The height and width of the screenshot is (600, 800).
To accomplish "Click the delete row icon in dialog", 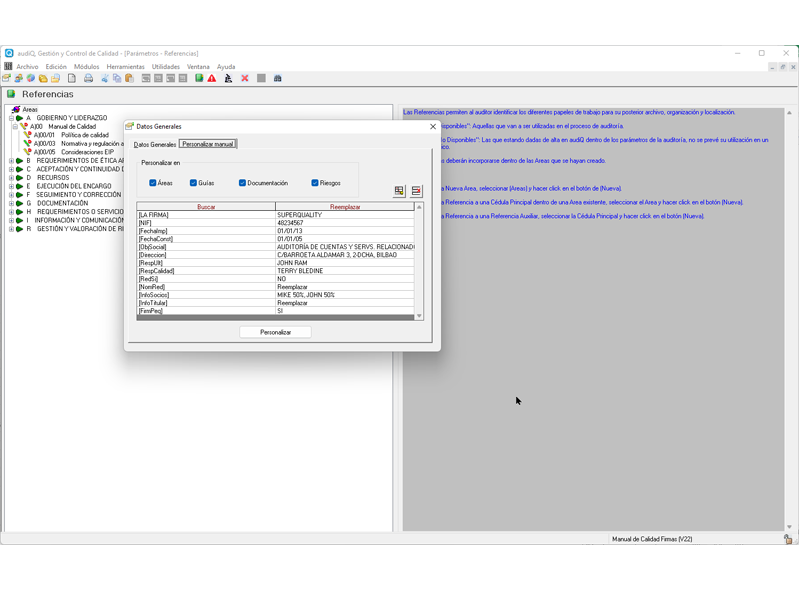I will tap(416, 191).
